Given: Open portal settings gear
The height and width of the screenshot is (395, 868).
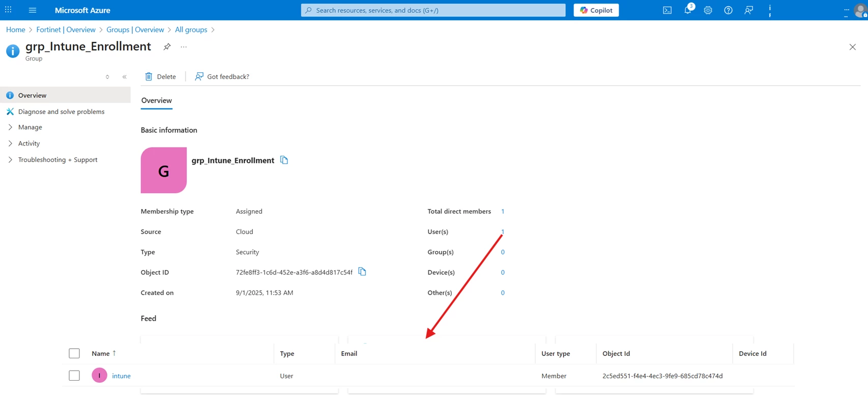Looking at the screenshot, I should pyautogui.click(x=708, y=10).
